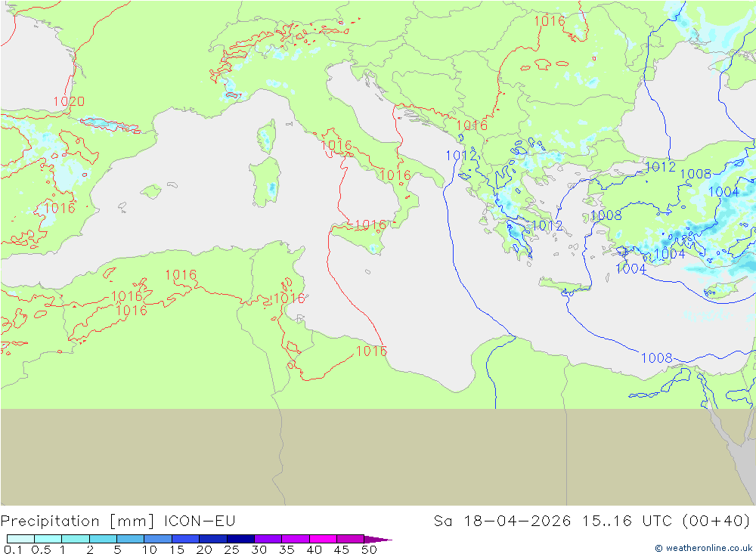Select the 5–10 mm legend swatch
This screenshot has width=756, height=554.
click(x=130, y=539)
